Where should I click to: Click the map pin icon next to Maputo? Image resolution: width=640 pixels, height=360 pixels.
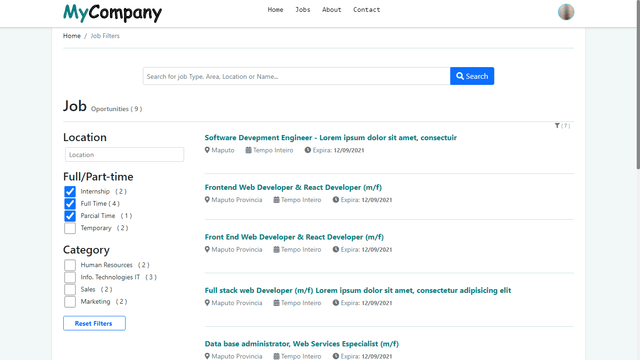[x=207, y=150]
